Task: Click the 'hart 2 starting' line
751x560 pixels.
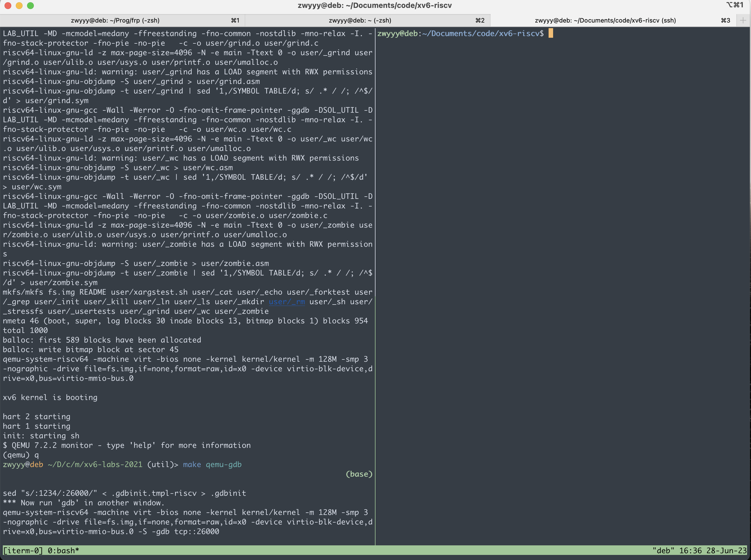Action: click(x=37, y=417)
